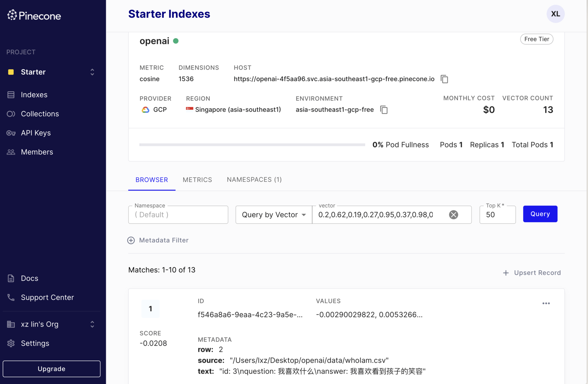Viewport: 588px width, 384px height.
Task: Click the Singapore flag icon
Action: (190, 109)
